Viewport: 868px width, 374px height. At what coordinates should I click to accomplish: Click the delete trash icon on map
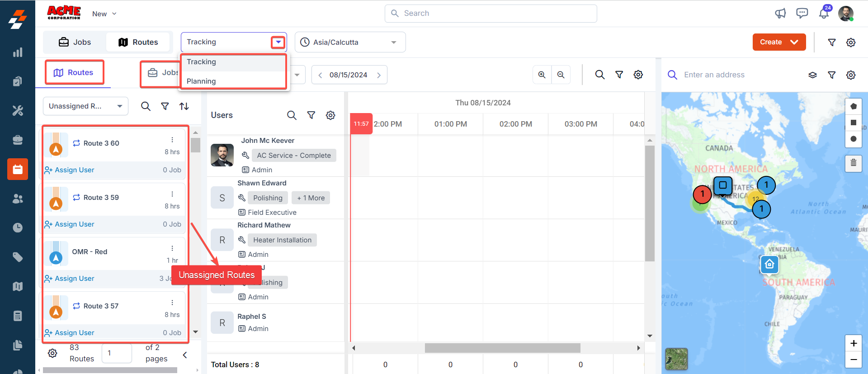pos(853,163)
